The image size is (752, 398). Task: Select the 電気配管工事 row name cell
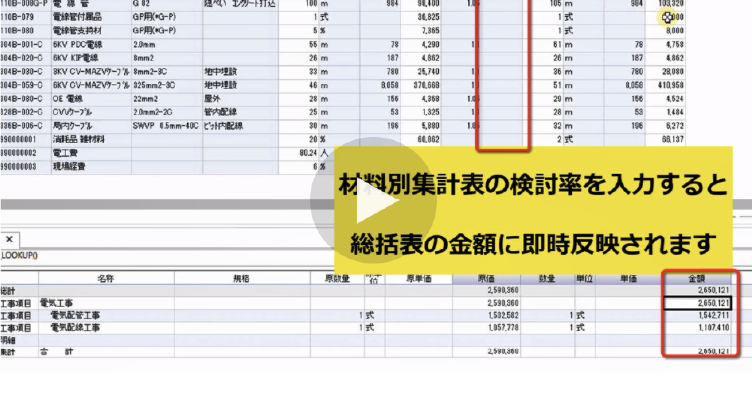pos(106,316)
